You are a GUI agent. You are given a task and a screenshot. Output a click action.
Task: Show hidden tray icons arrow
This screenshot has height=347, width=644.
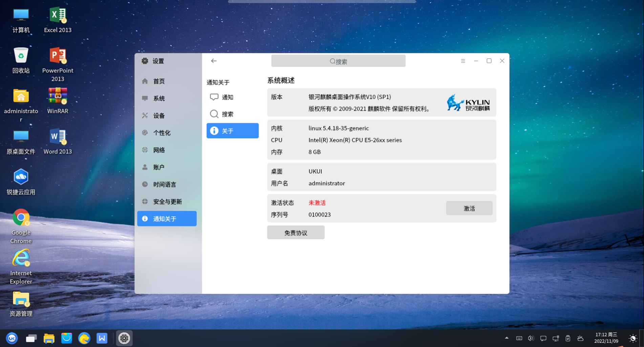(507, 338)
